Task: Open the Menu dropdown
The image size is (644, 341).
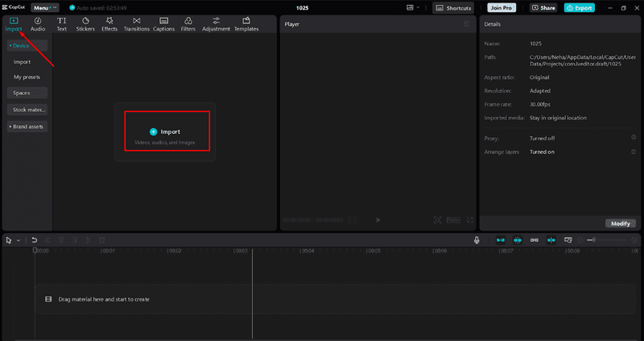Action: 45,7
